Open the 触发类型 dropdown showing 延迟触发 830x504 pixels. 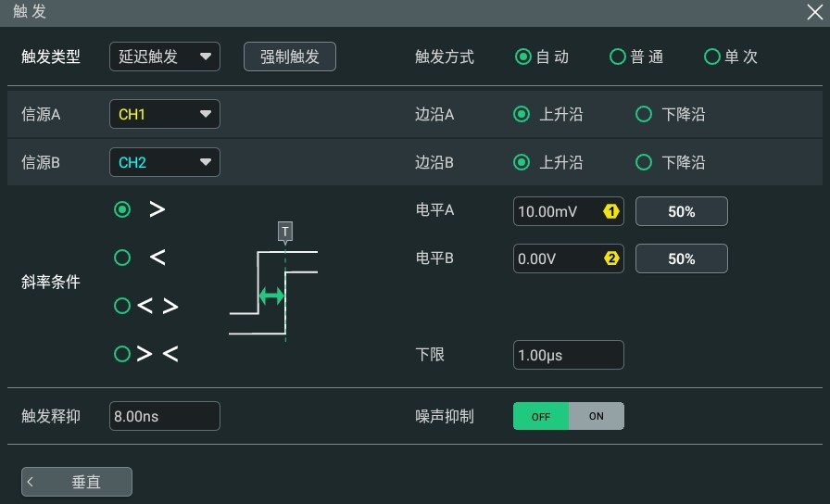165,57
